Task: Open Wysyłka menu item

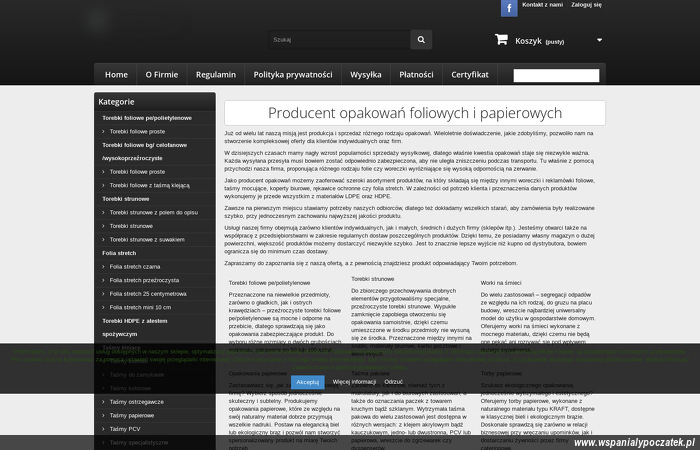Action: (366, 75)
